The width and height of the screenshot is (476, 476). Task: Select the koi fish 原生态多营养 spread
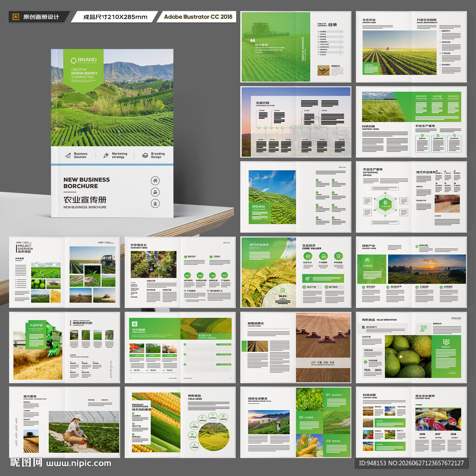point(411,422)
